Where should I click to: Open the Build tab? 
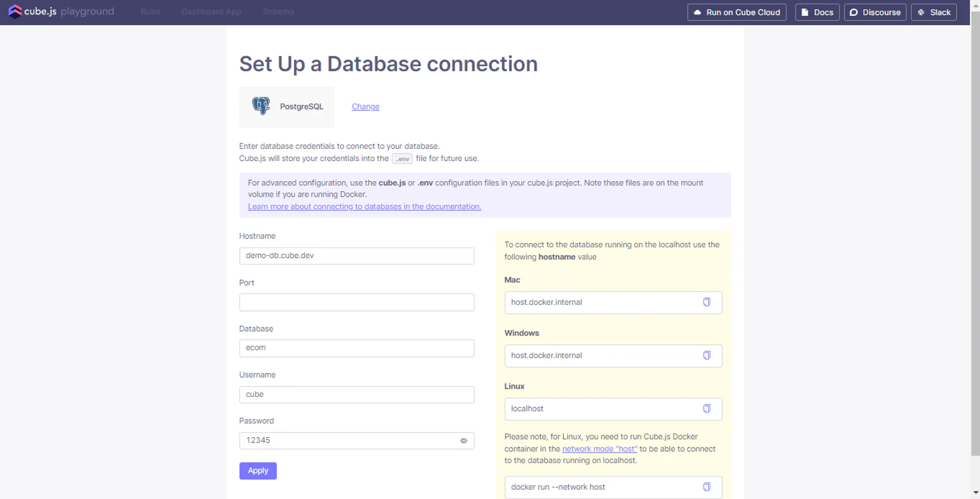(x=150, y=12)
